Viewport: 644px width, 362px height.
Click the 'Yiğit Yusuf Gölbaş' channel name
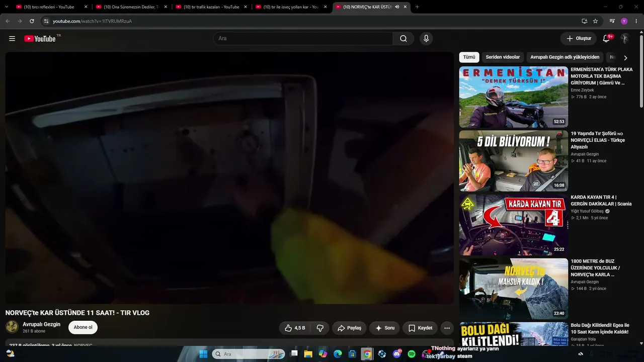click(587, 211)
